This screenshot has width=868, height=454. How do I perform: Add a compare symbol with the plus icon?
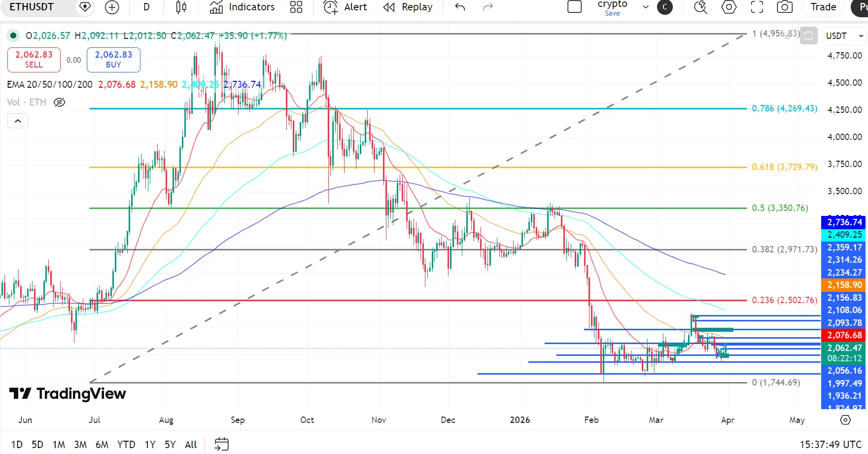[112, 7]
